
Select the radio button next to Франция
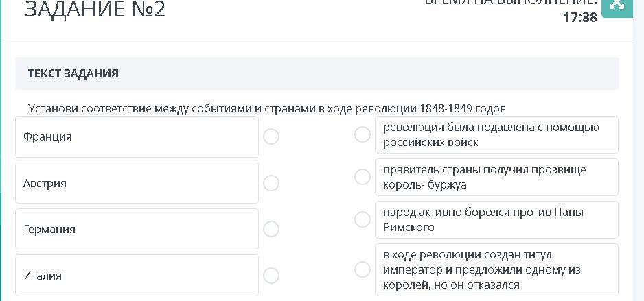click(271, 136)
